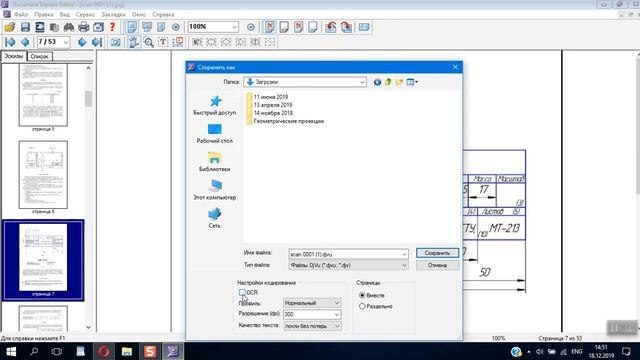Click the Open file folder toolbar icon
This screenshot has width=640, height=360.
pos(9,27)
